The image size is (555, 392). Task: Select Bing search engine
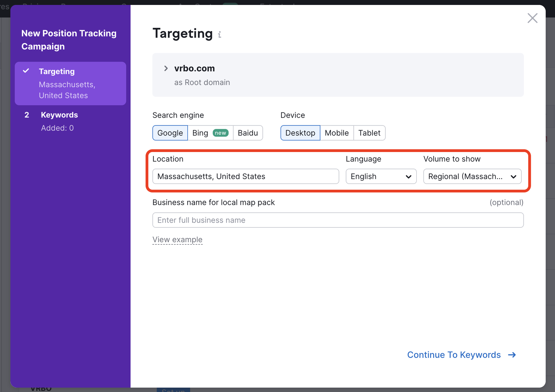[210, 133]
